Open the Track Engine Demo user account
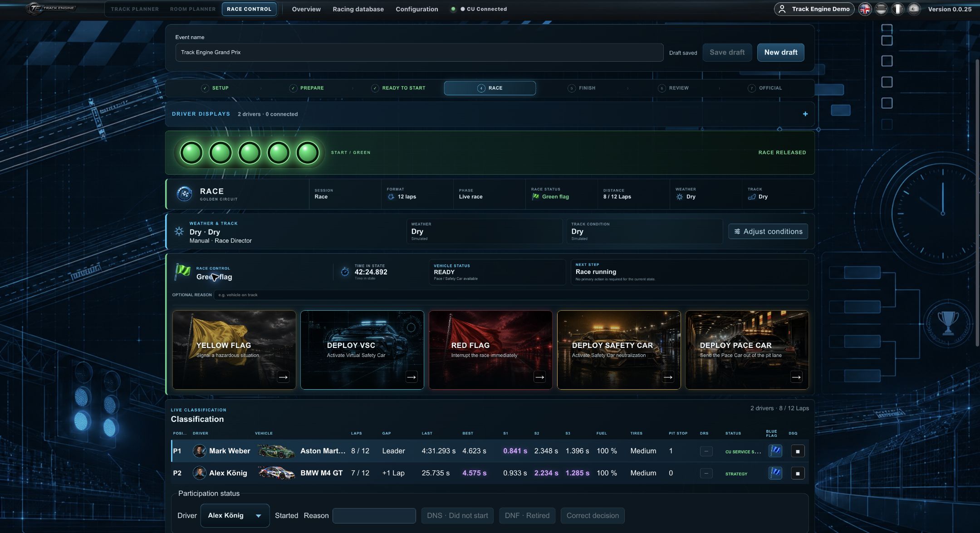The image size is (980, 533). pos(814,9)
